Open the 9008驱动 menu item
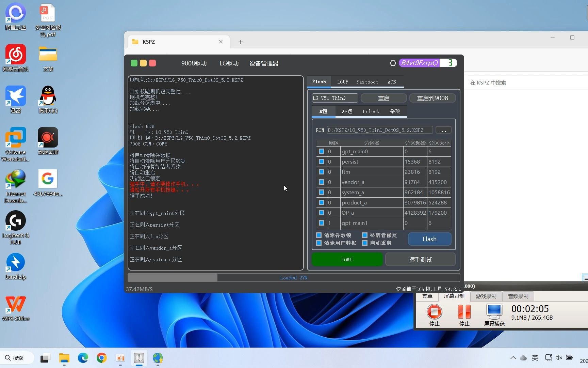The width and height of the screenshot is (588, 368). (194, 63)
